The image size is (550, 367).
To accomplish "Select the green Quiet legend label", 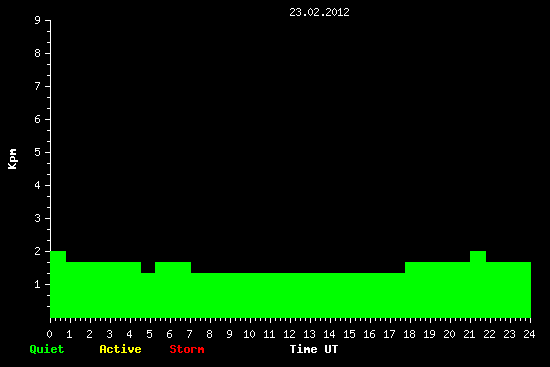I will pyautogui.click(x=47, y=349).
